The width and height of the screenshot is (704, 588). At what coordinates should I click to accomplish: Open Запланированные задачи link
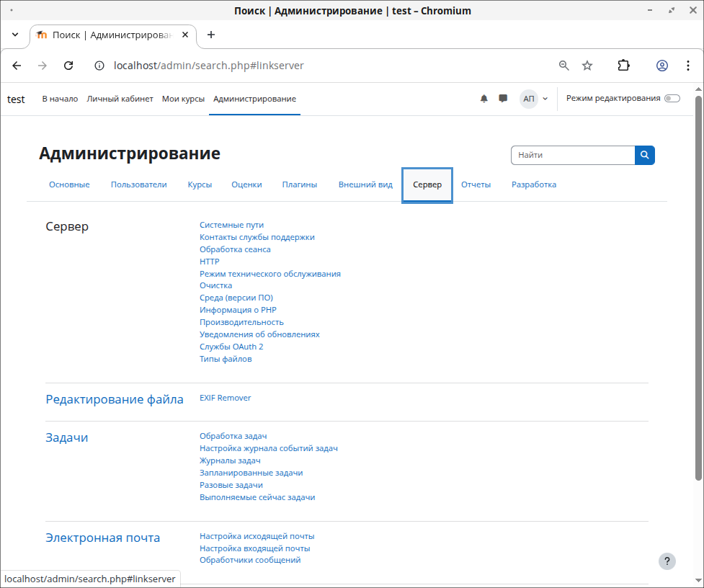251,473
